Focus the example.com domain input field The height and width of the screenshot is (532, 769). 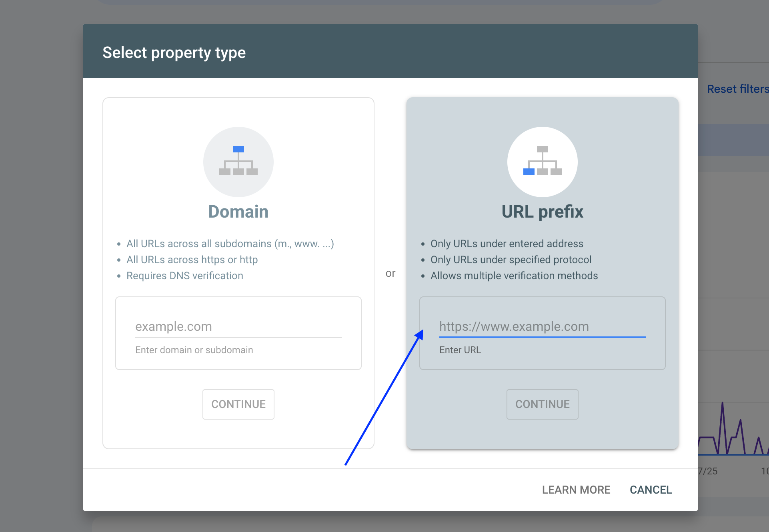pyautogui.click(x=238, y=326)
